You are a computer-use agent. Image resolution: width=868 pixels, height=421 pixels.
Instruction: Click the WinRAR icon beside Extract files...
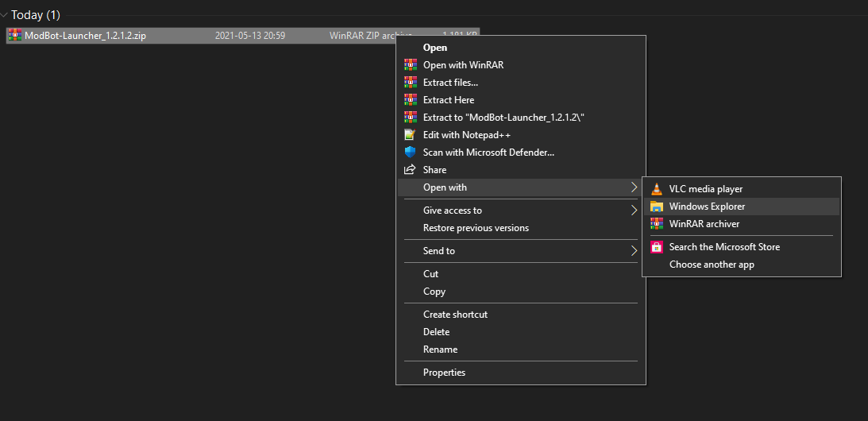pyautogui.click(x=411, y=83)
